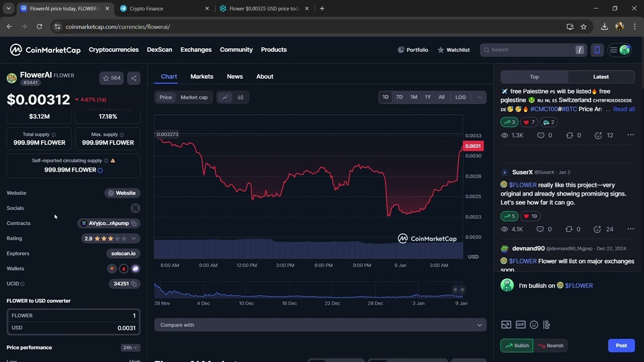This screenshot has width=644, height=362.
Task: Toggle Bullish sentiment
Action: pyautogui.click(x=517, y=345)
